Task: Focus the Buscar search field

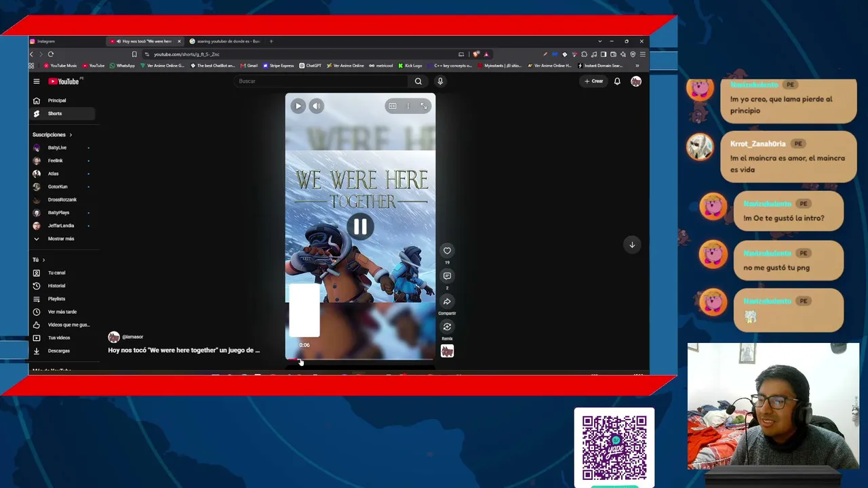Action: pos(322,81)
